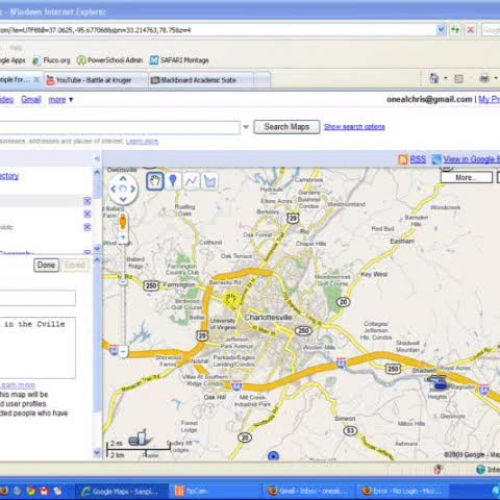Viewport: 500px width, 500px height.
Task: Open Gmail - Inbox taskbar window
Action: 309,491
